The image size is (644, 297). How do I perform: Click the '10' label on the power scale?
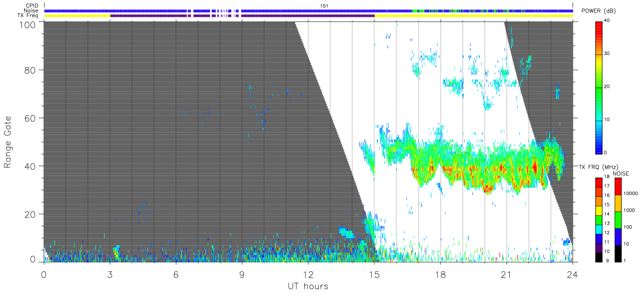click(x=608, y=119)
